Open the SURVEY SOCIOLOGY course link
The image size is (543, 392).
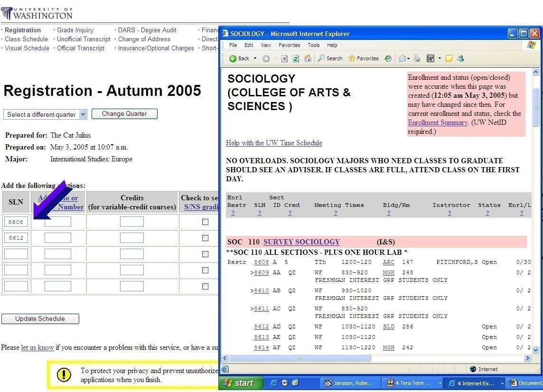click(301, 242)
